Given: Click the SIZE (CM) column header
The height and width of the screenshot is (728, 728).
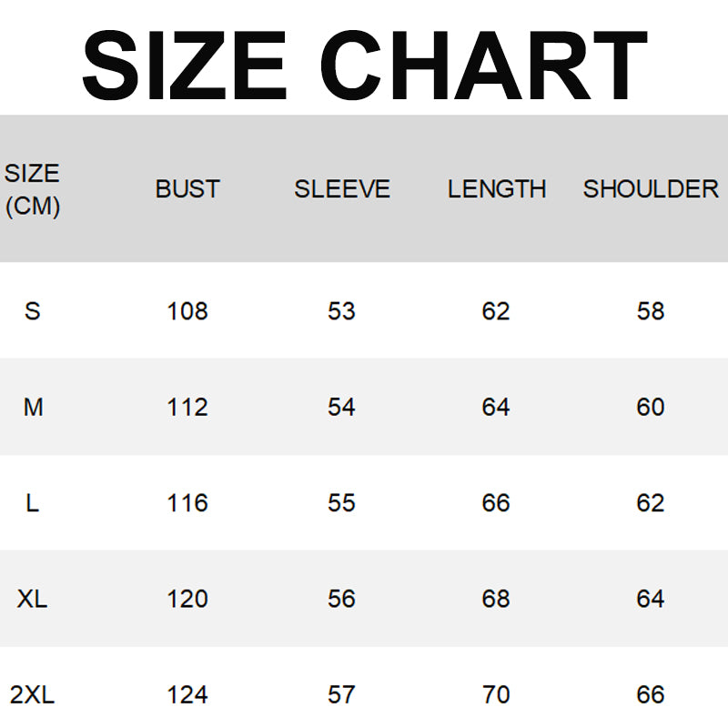Looking at the screenshot, I should tap(32, 189).
